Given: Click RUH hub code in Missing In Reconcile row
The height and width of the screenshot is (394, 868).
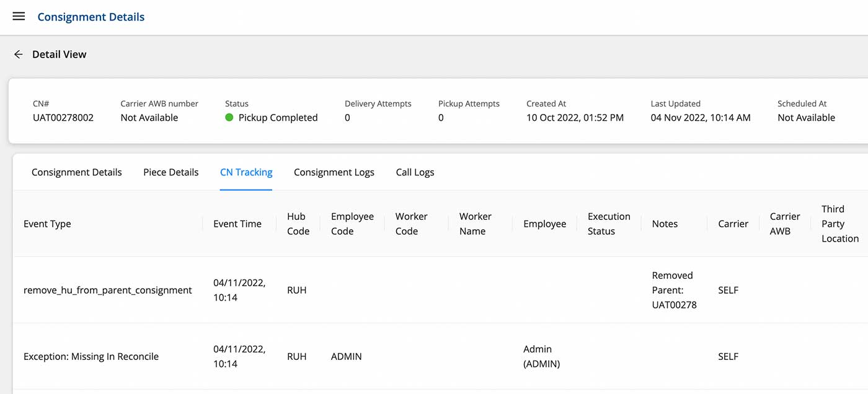Looking at the screenshot, I should pos(297,356).
